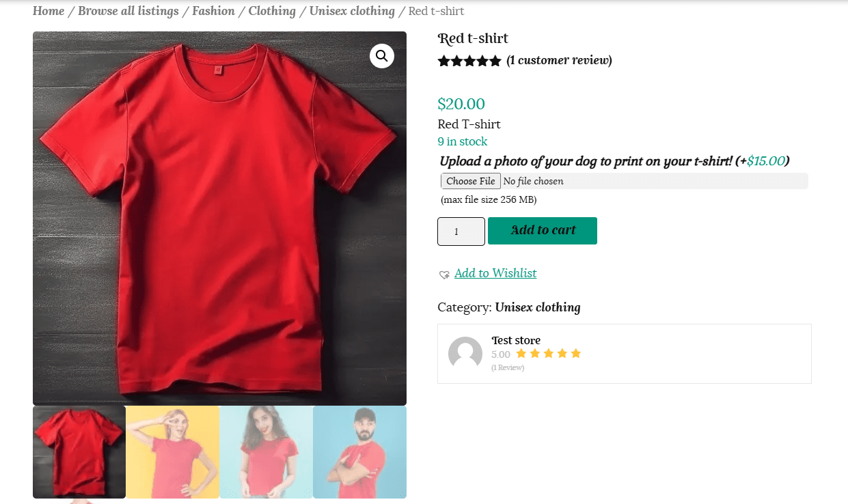Open the Test store name link

tap(516, 340)
